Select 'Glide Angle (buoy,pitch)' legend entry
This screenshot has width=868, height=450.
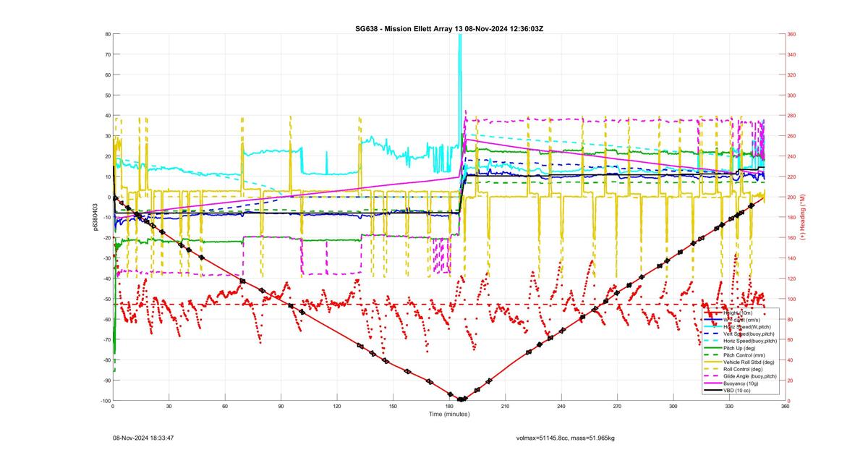pos(739,376)
